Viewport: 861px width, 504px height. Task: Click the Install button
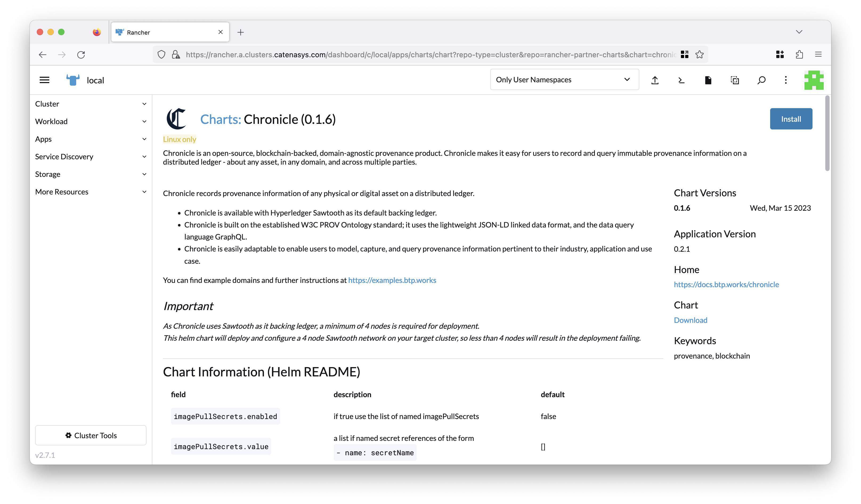click(791, 119)
